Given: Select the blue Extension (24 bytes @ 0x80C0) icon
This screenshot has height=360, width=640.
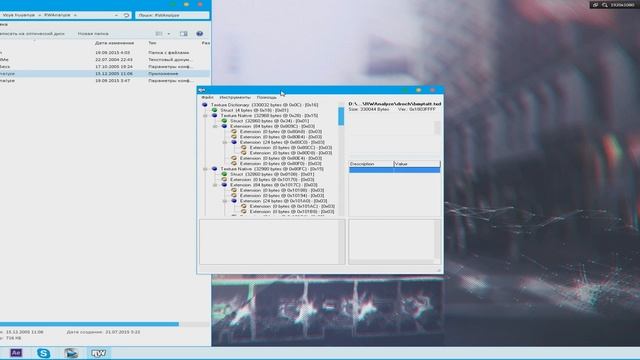Looking at the screenshot, I should pyautogui.click(x=234, y=142).
